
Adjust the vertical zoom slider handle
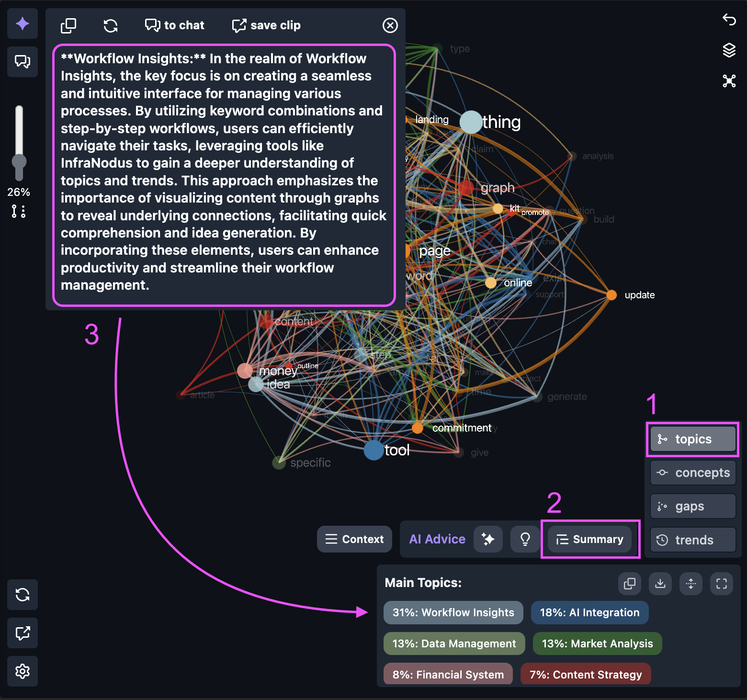19,162
